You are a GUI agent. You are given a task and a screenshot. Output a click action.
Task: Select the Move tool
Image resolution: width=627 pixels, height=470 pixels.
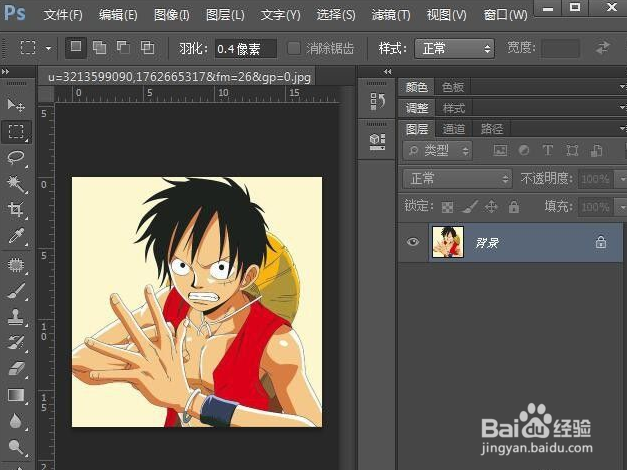point(16,105)
